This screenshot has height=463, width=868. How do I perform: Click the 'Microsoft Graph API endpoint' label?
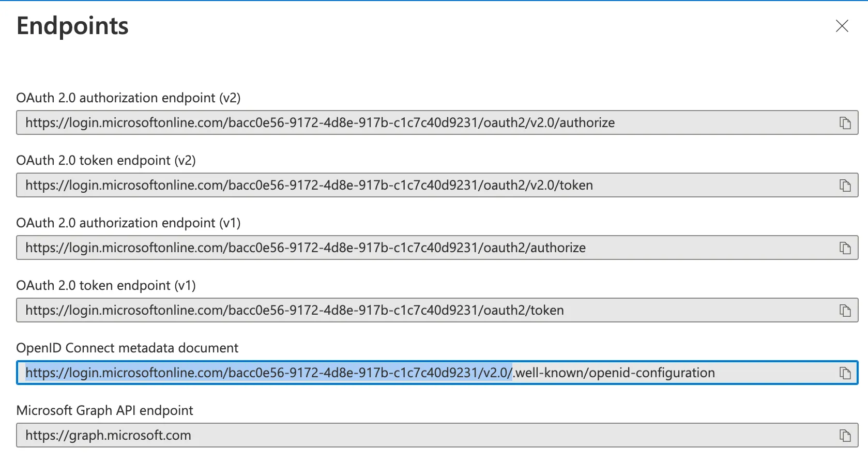pyautogui.click(x=104, y=410)
